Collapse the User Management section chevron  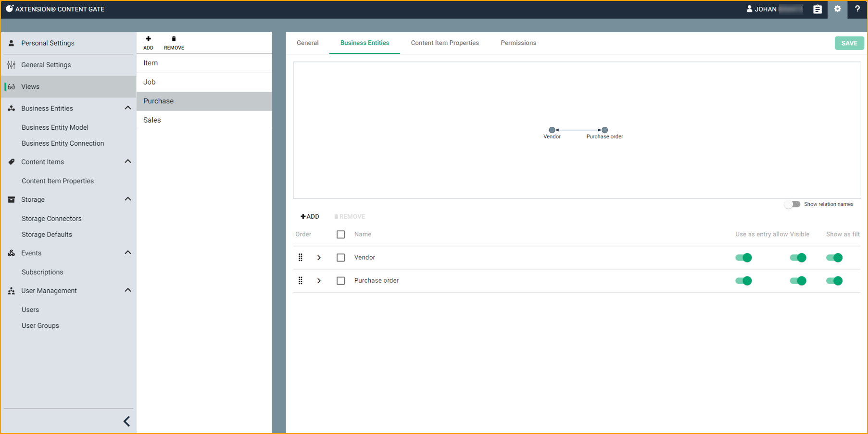click(x=127, y=290)
